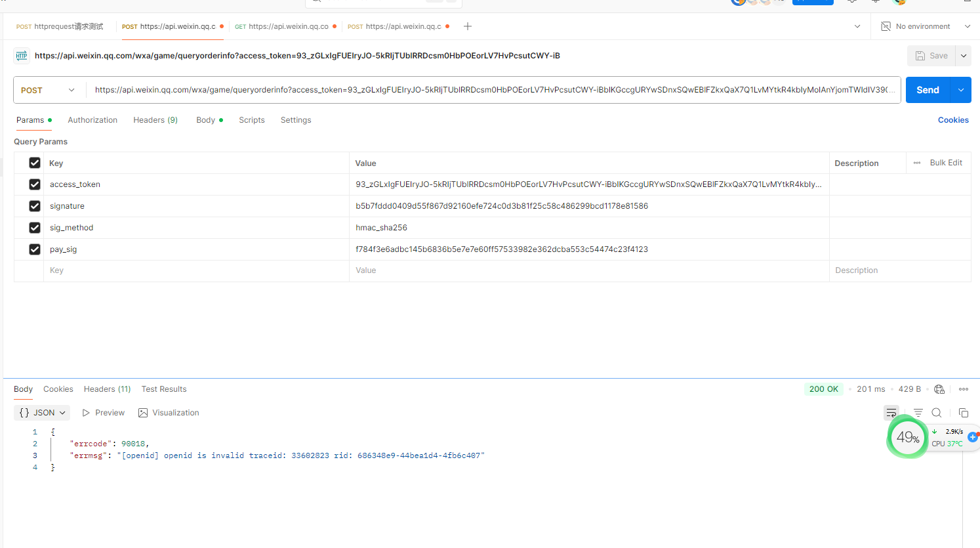Open response more options ellipsis

(x=964, y=389)
